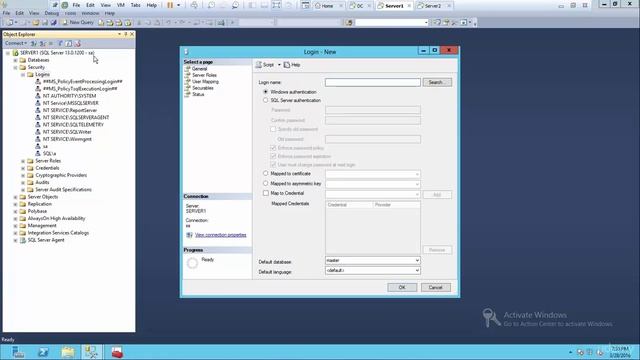
Task: Switch to the DC tab
Action: [360, 6]
